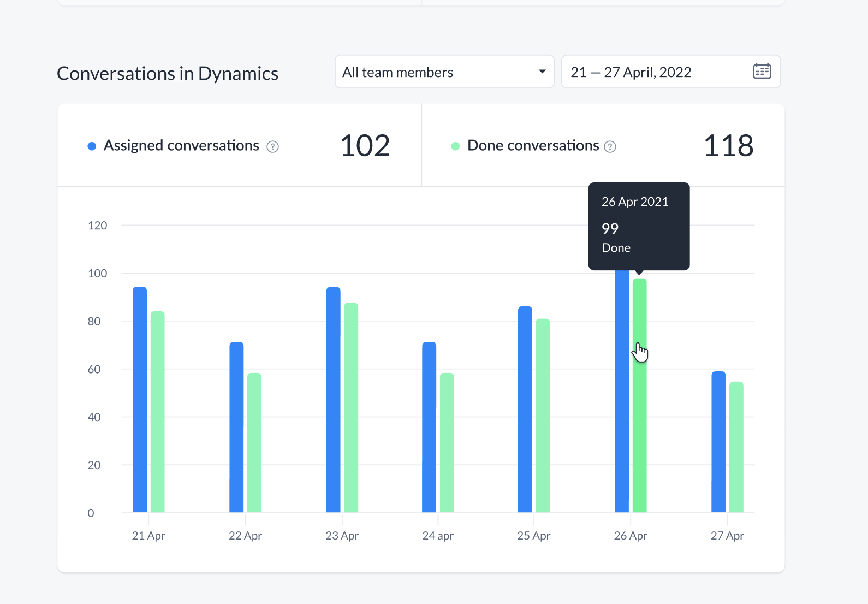Expand the All team members dropdown
Image resolution: width=868 pixels, height=604 pixels.
click(x=444, y=72)
